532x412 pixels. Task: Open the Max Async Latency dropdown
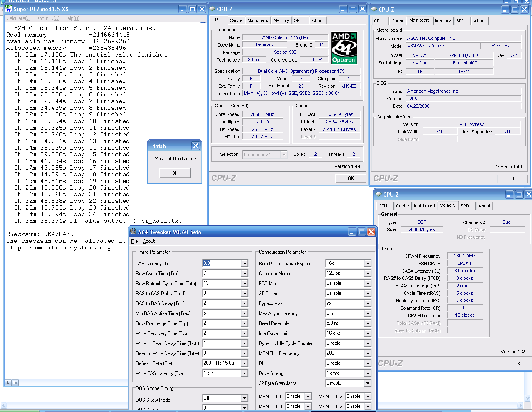click(x=368, y=313)
